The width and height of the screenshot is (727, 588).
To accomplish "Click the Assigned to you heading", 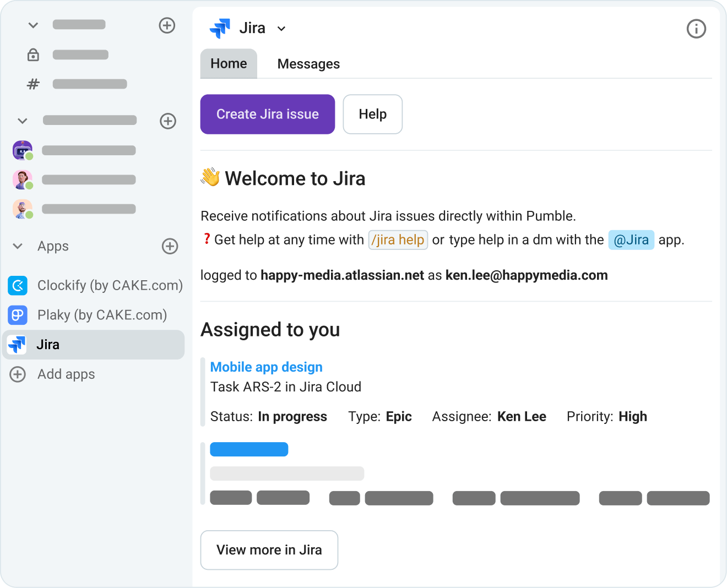I will [x=270, y=330].
